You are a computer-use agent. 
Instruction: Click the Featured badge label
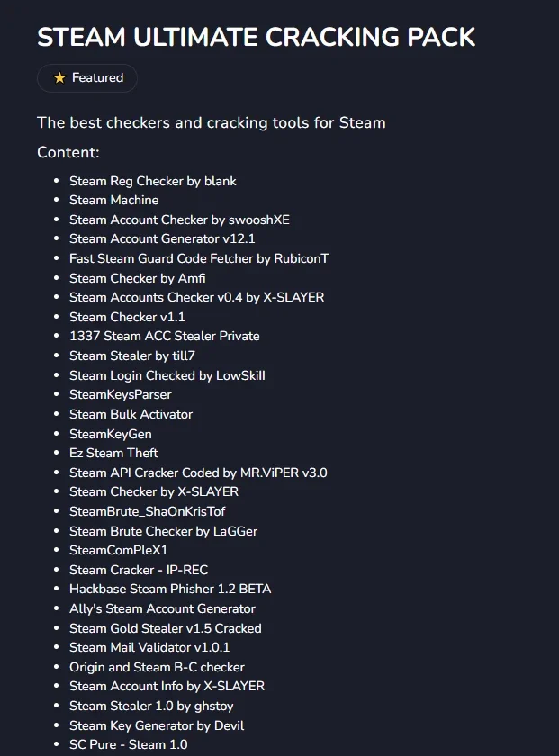97,77
